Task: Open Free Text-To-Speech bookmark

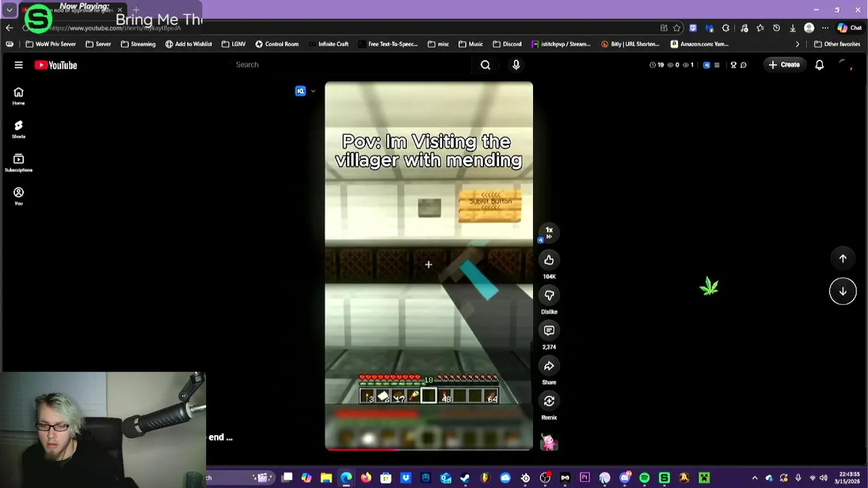Action: click(x=388, y=44)
